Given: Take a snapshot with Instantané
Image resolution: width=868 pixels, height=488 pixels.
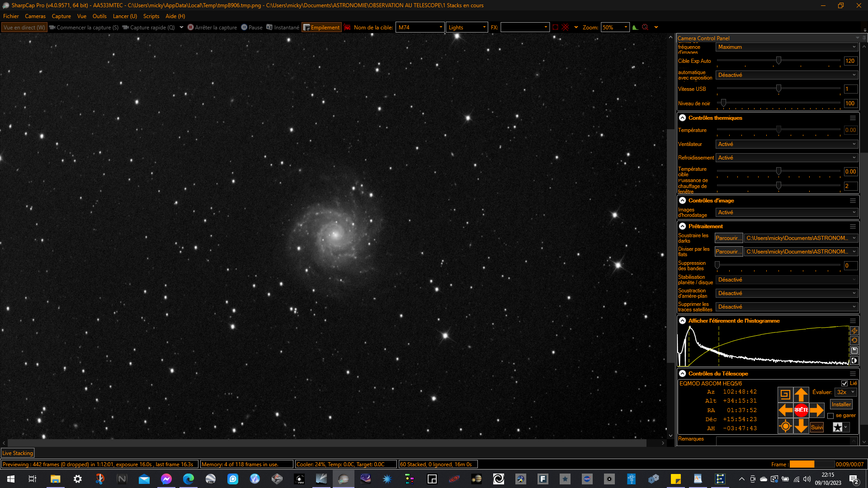Looking at the screenshot, I should click(x=283, y=28).
